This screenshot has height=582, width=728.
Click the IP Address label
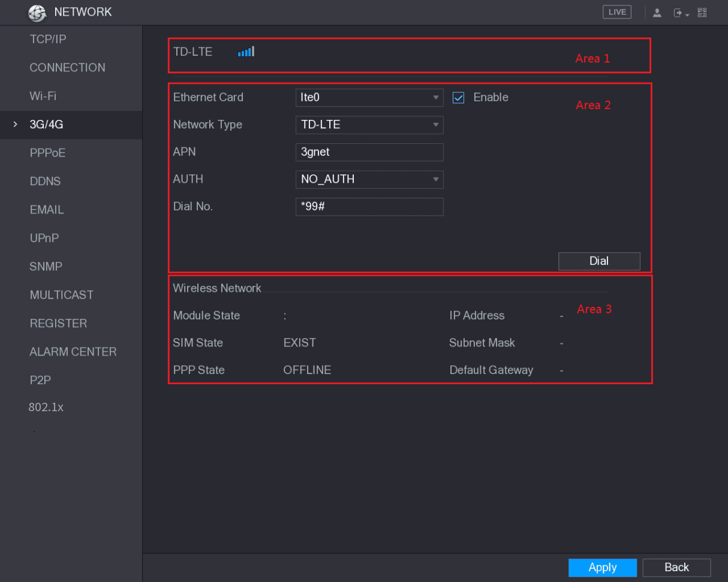[x=477, y=316]
